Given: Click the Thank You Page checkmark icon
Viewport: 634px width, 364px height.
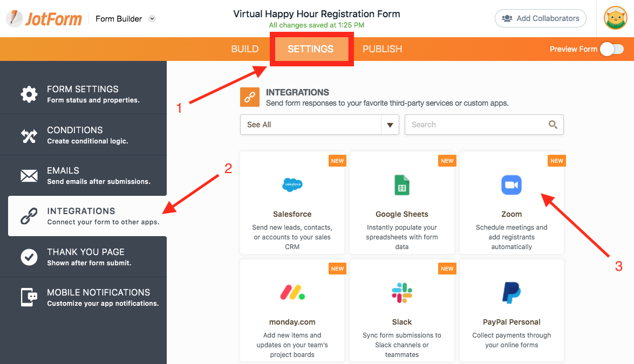Looking at the screenshot, I should [x=29, y=257].
